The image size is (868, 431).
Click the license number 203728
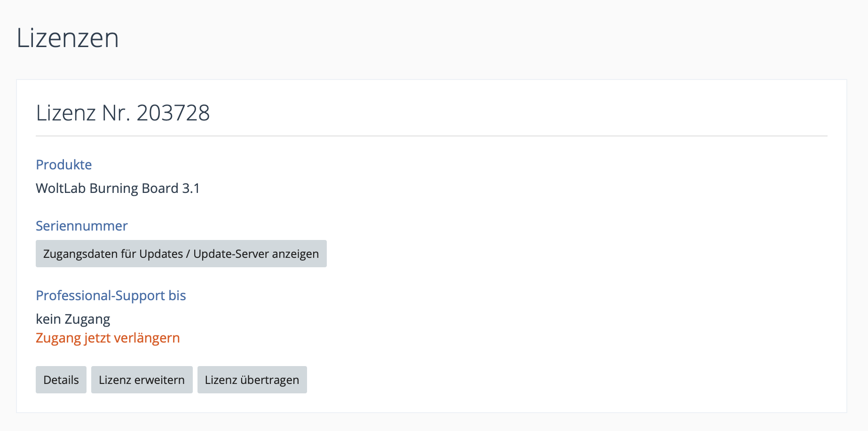pyautogui.click(x=173, y=113)
